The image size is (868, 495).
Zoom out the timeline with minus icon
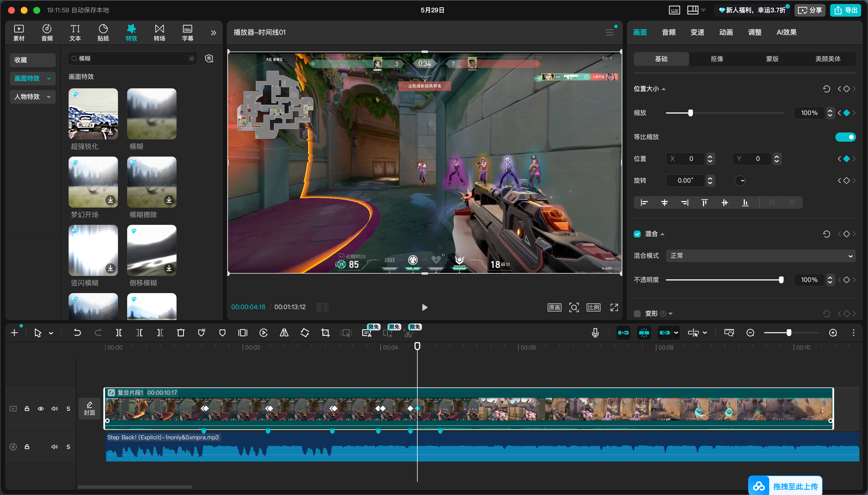click(x=750, y=333)
